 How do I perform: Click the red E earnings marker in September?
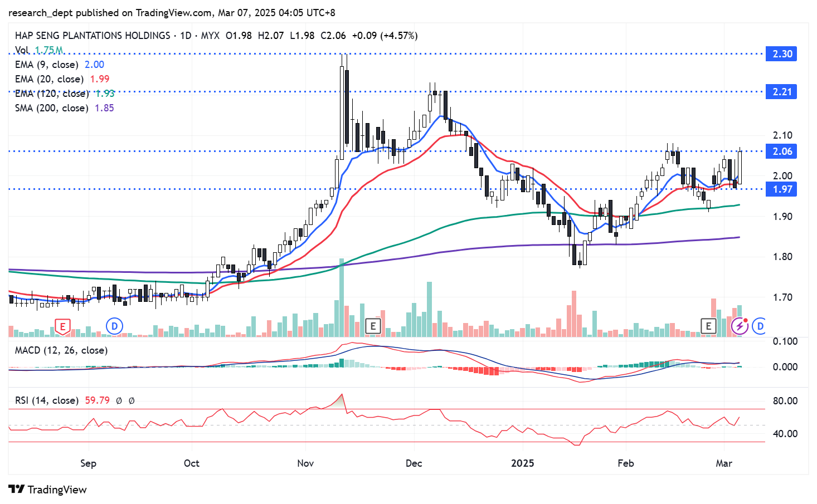point(62,326)
